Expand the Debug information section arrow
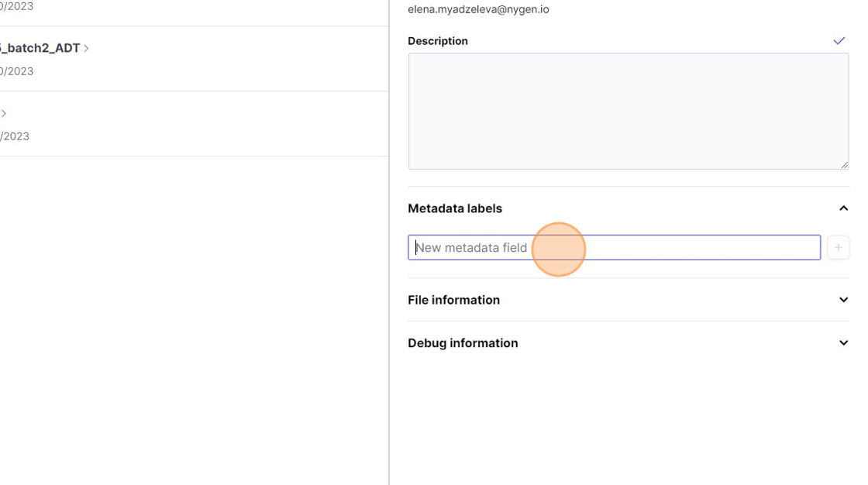 pos(843,343)
